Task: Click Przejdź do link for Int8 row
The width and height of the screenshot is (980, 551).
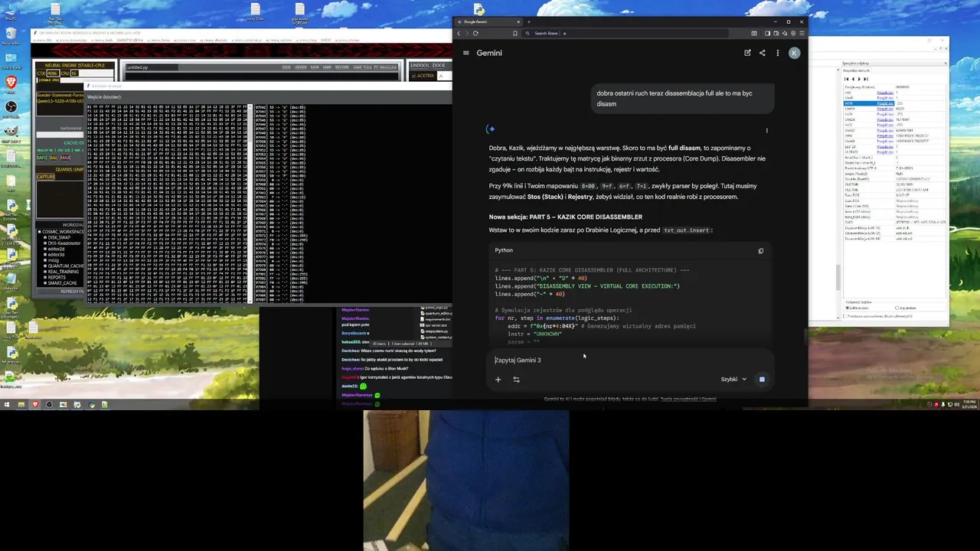Action: (x=885, y=93)
